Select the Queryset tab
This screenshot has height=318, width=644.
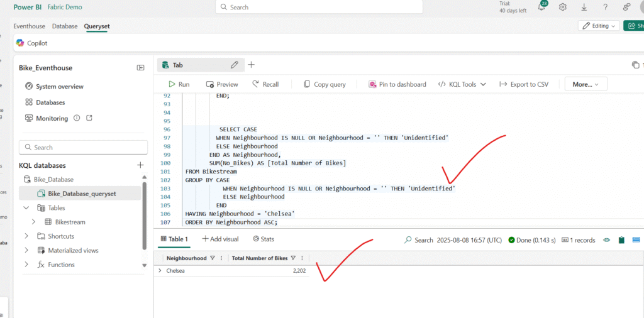click(97, 26)
